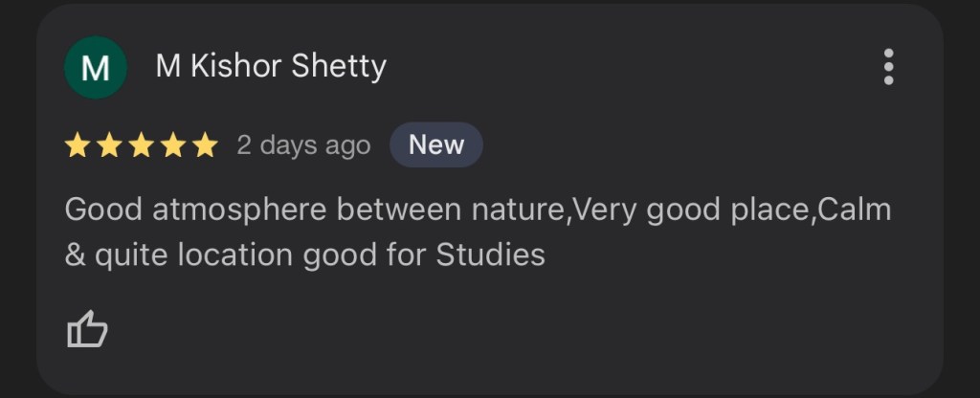Like the review with thumbs-up icon
This screenshot has height=398, width=980.
[87, 330]
